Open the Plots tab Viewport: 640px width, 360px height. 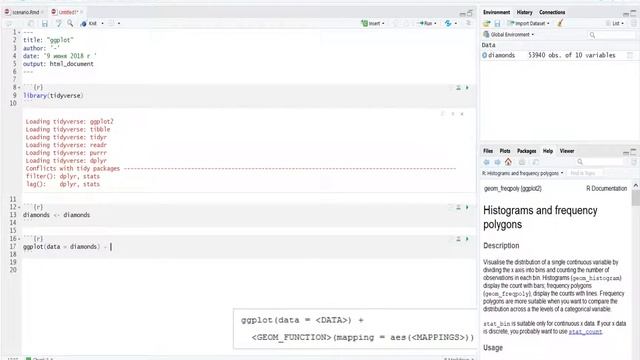505,151
